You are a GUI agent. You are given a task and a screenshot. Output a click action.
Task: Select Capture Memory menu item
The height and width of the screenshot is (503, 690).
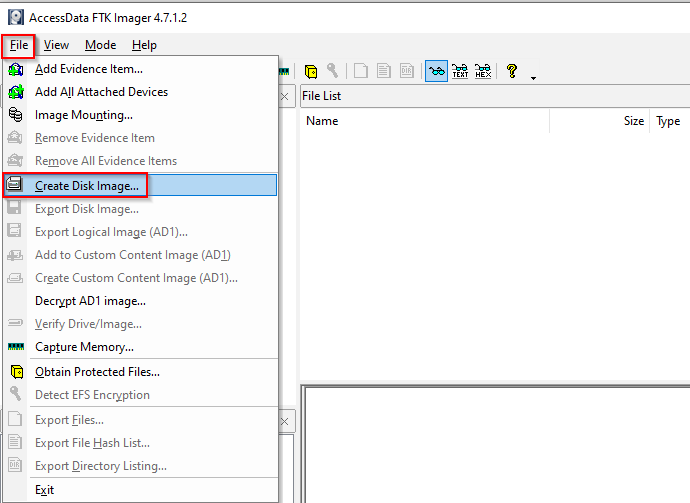141,347
